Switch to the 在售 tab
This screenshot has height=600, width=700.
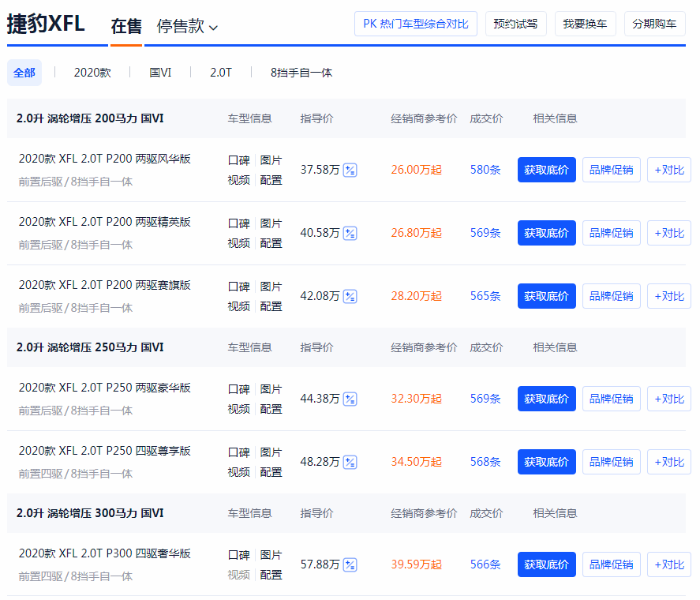point(125,24)
